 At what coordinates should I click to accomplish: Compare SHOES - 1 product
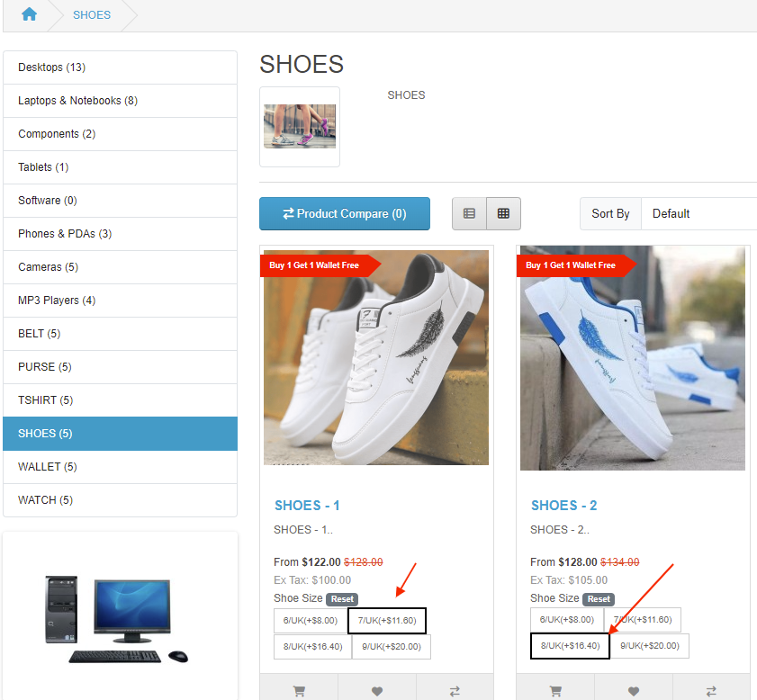point(455,690)
